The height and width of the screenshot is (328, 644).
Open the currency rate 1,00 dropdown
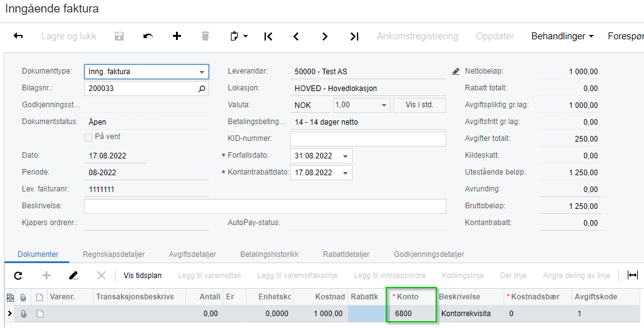pyautogui.click(x=384, y=105)
